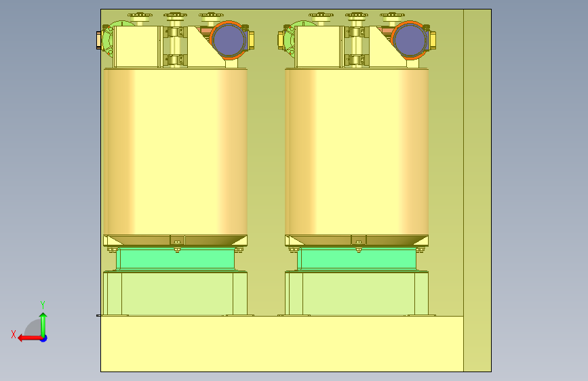Pick the right tank's green pedestal ring
Screen dimensions: 588x381
pyautogui.click(x=357, y=259)
